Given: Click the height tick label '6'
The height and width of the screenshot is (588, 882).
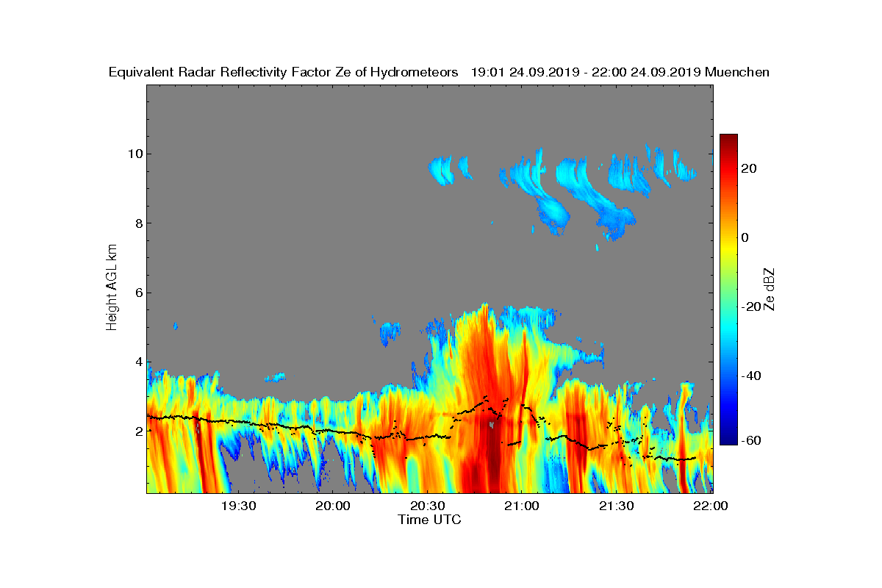Looking at the screenshot, I should pyautogui.click(x=138, y=293).
